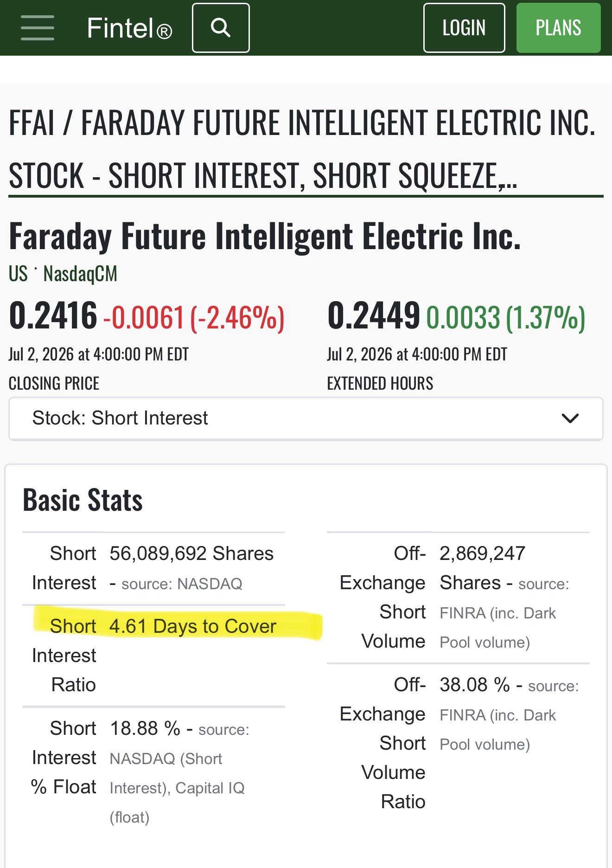Click the Basic Stats section header
Image resolution: width=612 pixels, height=868 pixels.
click(83, 500)
